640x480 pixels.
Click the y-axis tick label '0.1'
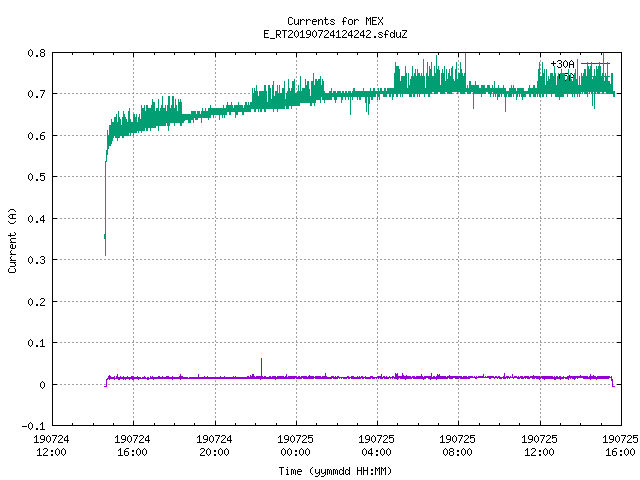(x=36, y=343)
